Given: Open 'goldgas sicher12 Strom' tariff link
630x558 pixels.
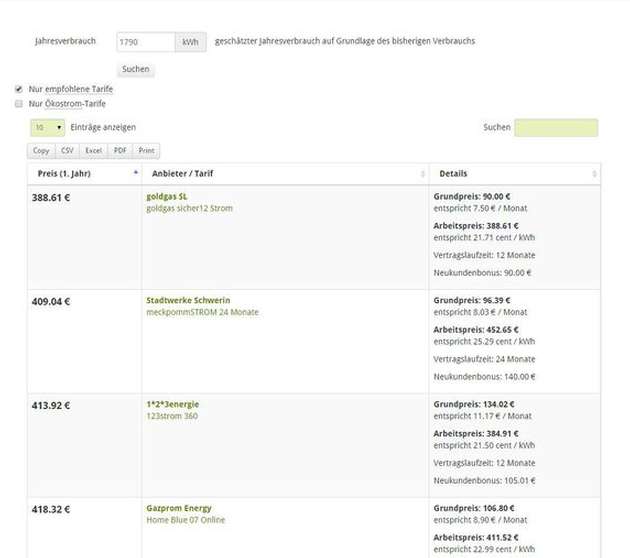Looking at the screenshot, I should [189, 208].
